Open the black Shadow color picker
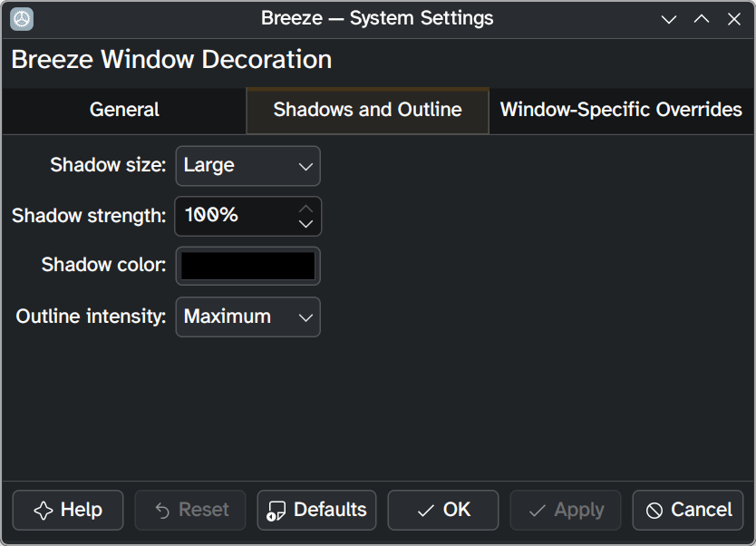The height and width of the screenshot is (546, 756). (x=247, y=266)
